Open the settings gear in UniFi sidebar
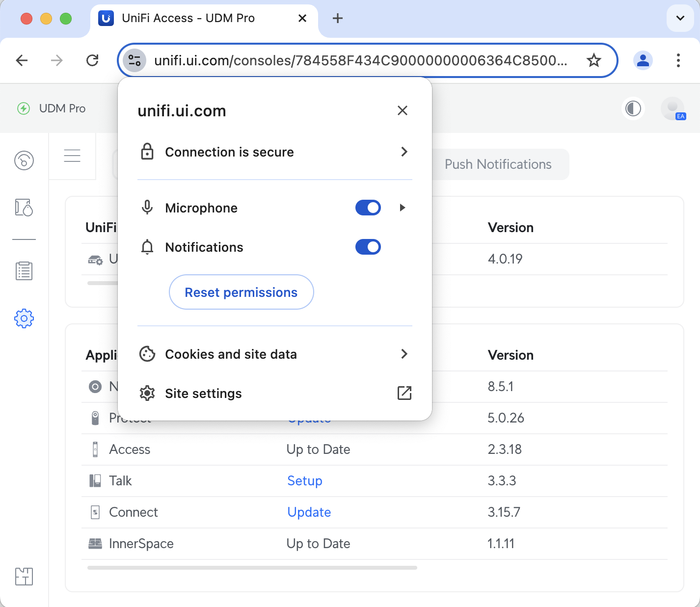 tap(24, 318)
